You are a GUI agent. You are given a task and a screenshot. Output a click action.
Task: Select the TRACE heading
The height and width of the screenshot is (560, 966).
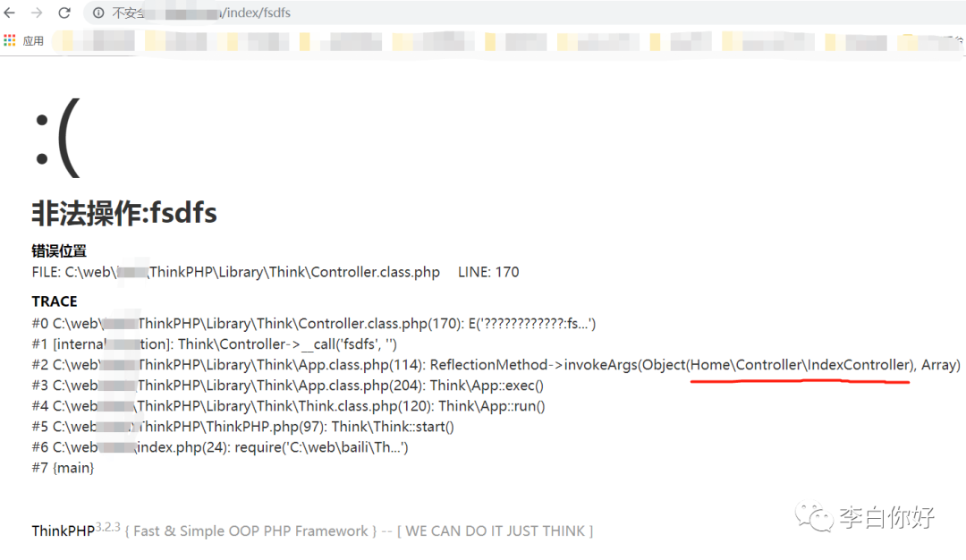pos(55,301)
